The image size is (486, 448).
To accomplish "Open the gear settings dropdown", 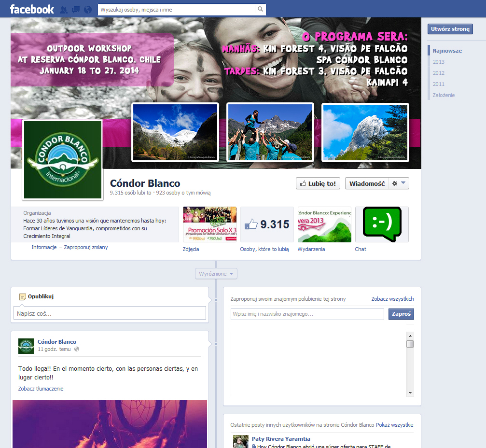I will (x=399, y=183).
